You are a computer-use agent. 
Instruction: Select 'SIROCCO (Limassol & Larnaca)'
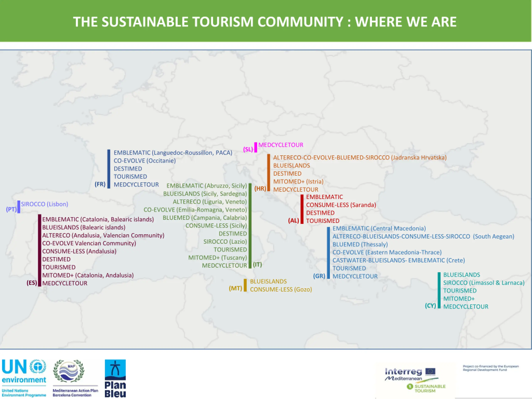pos(484,283)
